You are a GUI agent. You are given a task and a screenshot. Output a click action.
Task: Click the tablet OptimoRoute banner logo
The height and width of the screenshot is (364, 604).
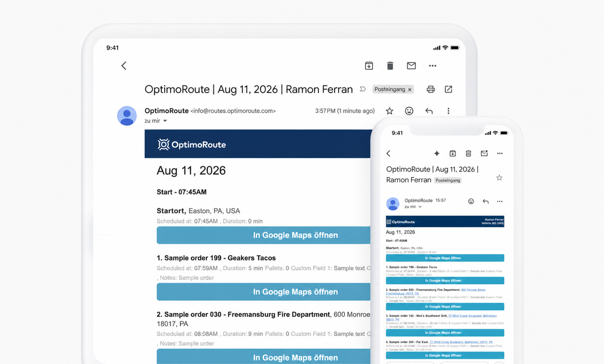(192, 145)
